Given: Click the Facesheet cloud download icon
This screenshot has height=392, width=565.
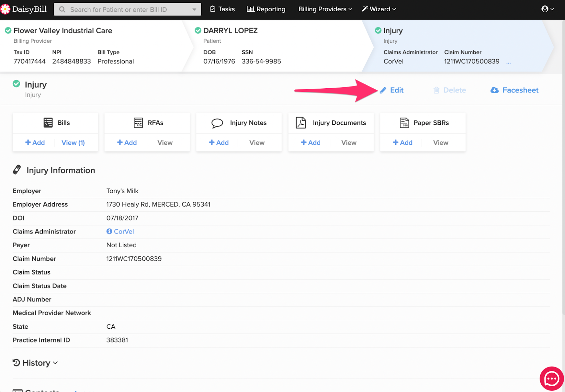Looking at the screenshot, I should [x=494, y=90].
